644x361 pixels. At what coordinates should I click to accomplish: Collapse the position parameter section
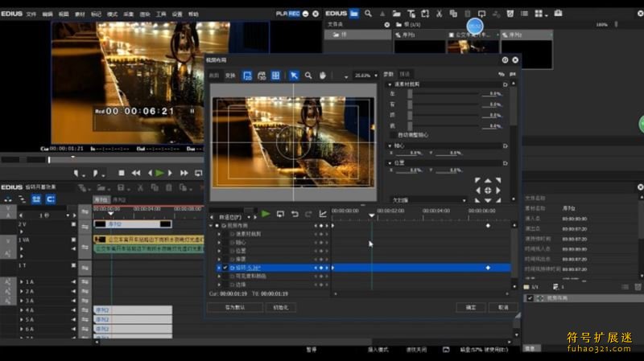pyautogui.click(x=390, y=163)
